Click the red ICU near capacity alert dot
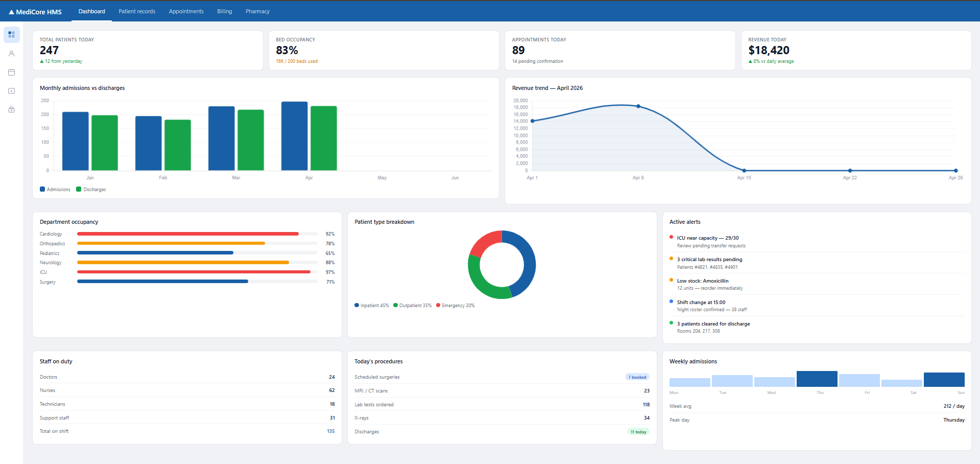The image size is (980, 464). (x=671, y=237)
